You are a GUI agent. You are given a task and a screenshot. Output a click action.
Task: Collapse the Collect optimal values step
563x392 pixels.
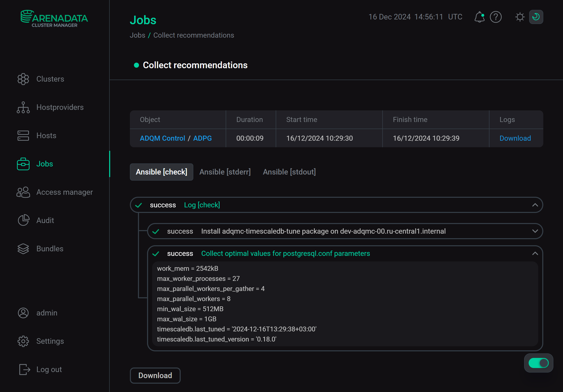535,253
